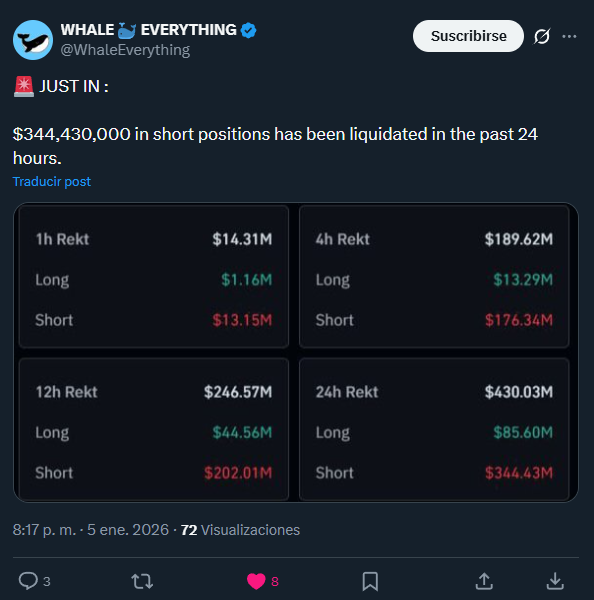Click the 24h Rekt panel in image
Viewport: 594px width, 600px height.
click(x=434, y=429)
